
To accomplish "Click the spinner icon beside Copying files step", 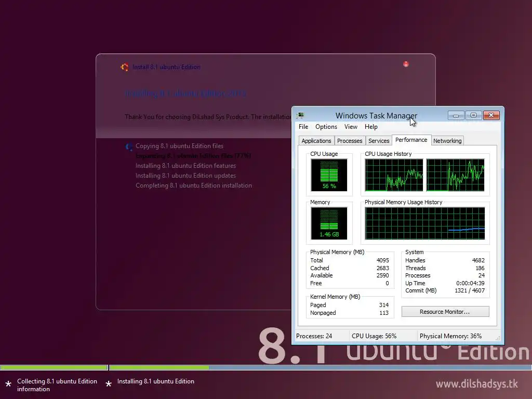I will (x=129, y=147).
